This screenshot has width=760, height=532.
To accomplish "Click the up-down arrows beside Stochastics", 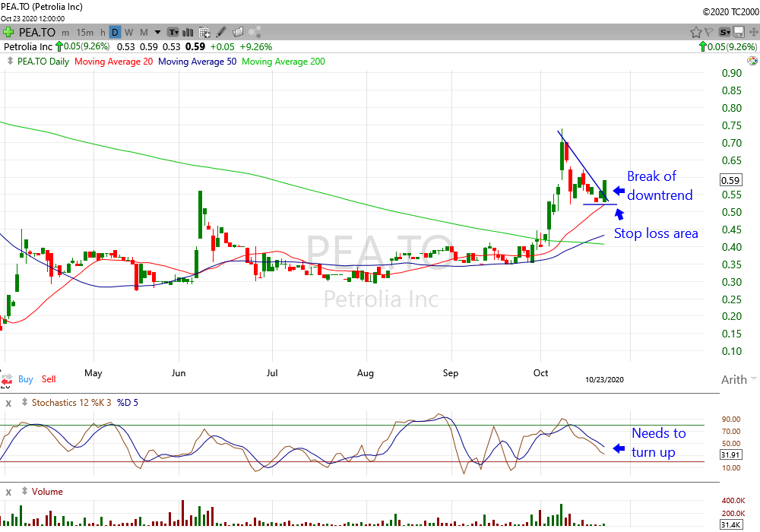I will click(x=25, y=402).
